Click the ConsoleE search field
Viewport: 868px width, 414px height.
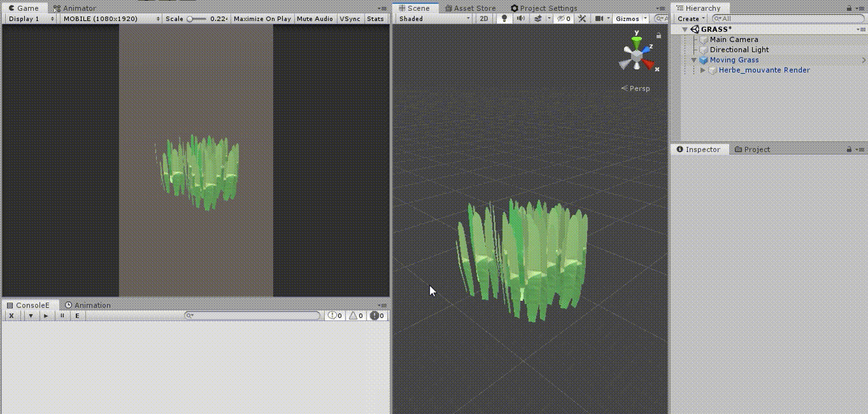(x=252, y=315)
